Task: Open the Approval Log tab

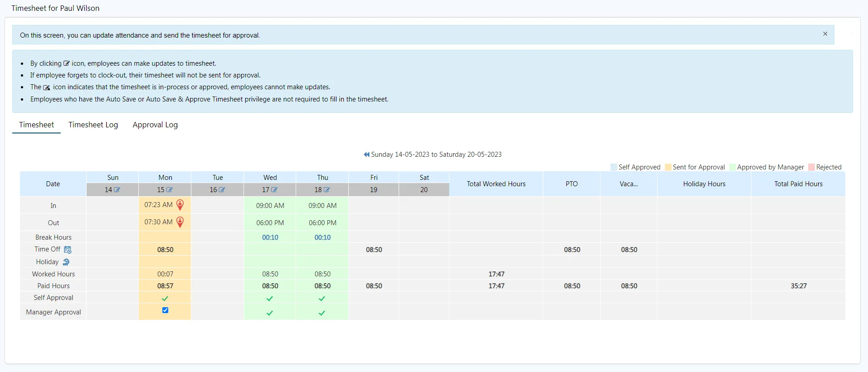Action: [x=155, y=125]
